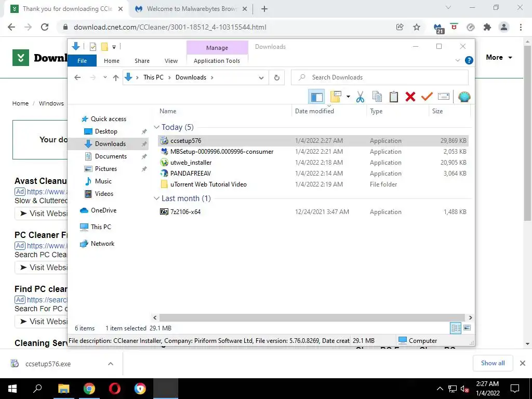This screenshot has width=532, height=399.
Task: Click the Rename toolbar icon
Action: click(x=444, y=97)
